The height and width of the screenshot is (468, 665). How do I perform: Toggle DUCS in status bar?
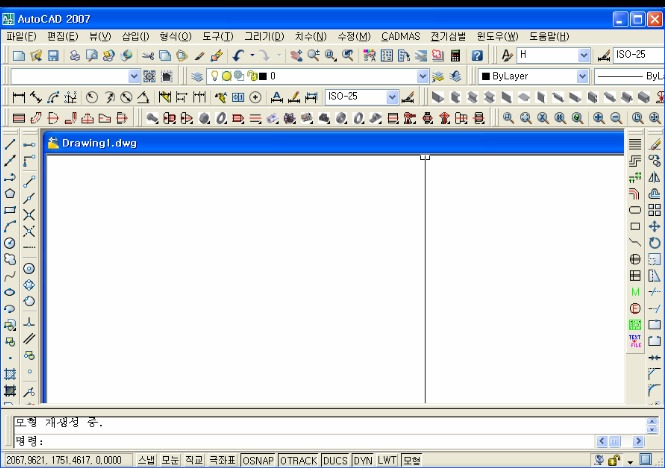[x=335, y=460]
